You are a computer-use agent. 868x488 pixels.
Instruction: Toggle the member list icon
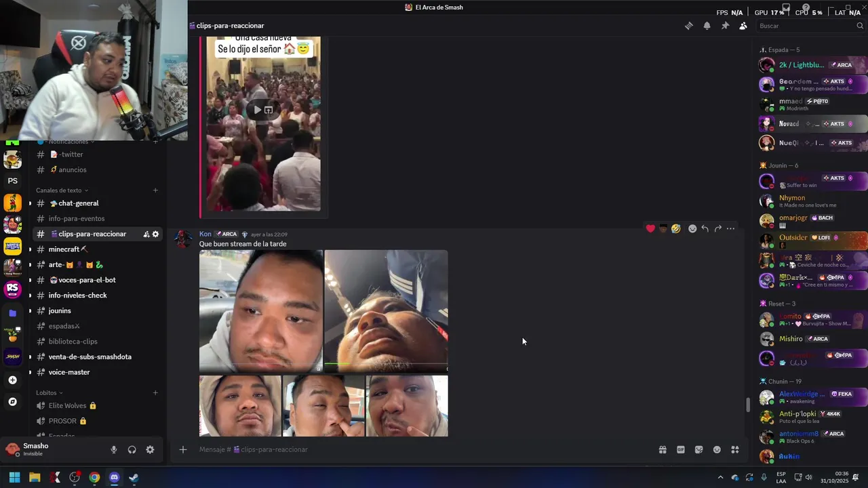coord(743,26)
